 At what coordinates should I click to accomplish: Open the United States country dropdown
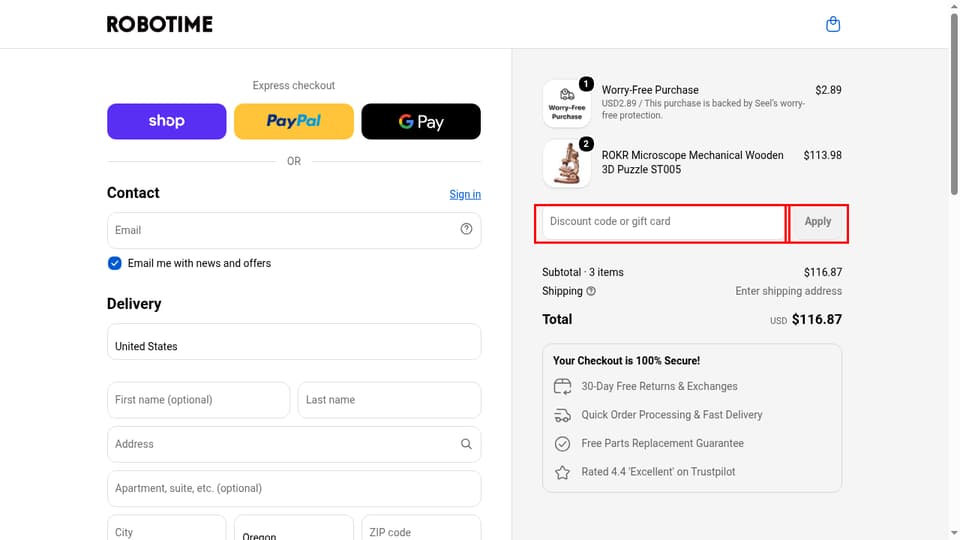point(294,342)
